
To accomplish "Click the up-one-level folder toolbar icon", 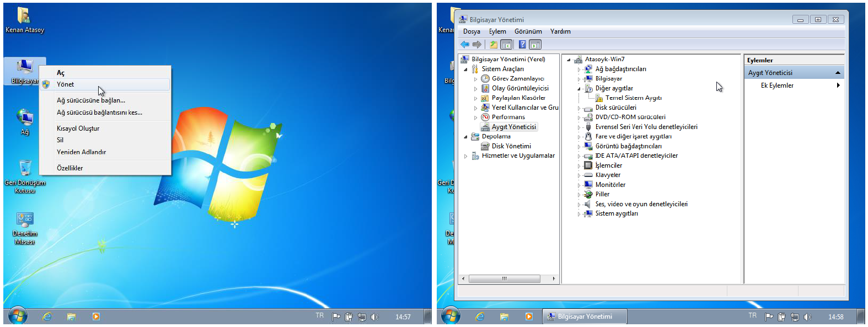I will coord(494,45).
